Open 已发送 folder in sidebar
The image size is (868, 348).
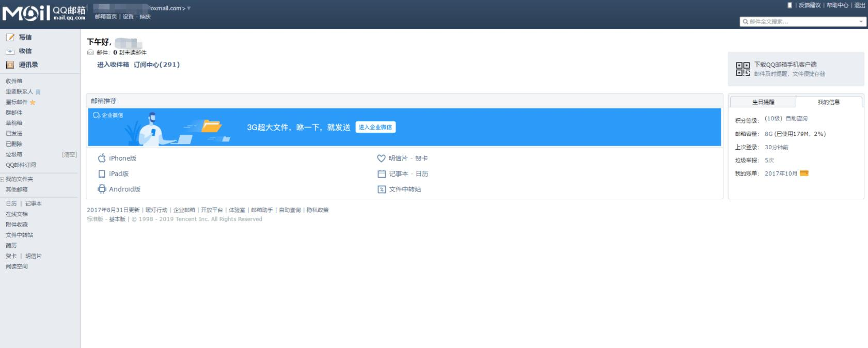[14, 133]
